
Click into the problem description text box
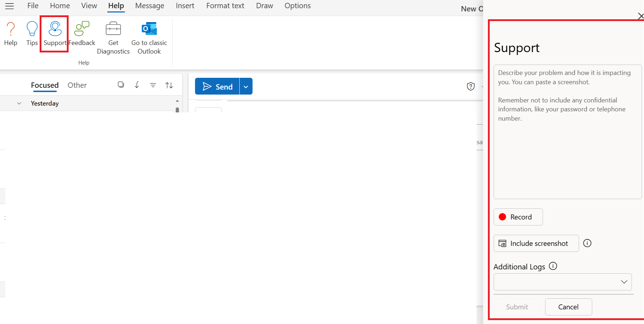click(568, 132)
